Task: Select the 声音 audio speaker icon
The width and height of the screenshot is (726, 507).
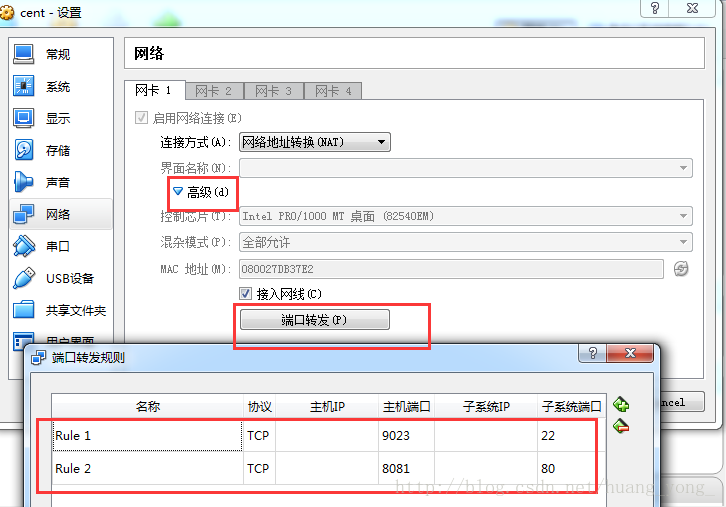Action: pos(23,182)
